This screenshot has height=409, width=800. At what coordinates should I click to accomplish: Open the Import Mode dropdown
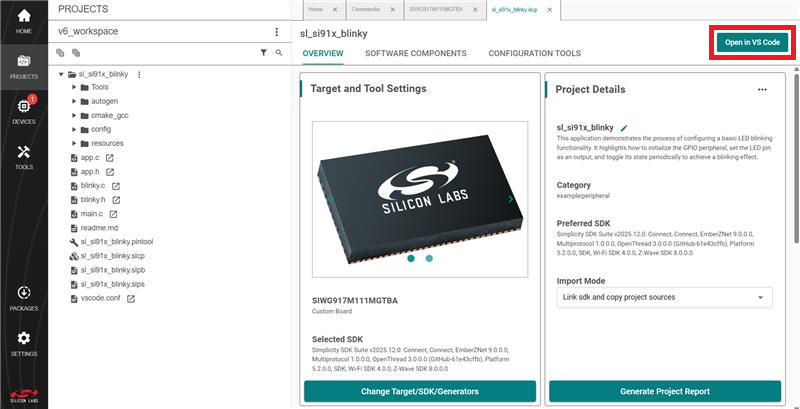[664, 297]
